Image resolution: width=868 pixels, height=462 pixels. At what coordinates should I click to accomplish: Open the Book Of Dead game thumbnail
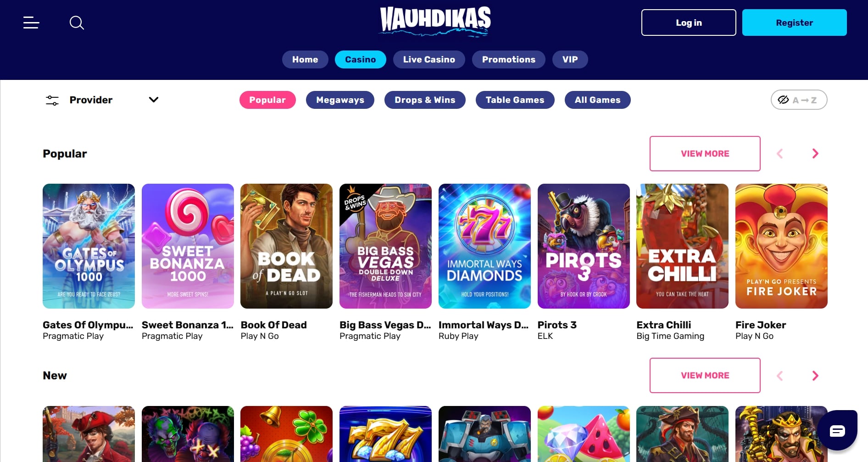(286, 246)
